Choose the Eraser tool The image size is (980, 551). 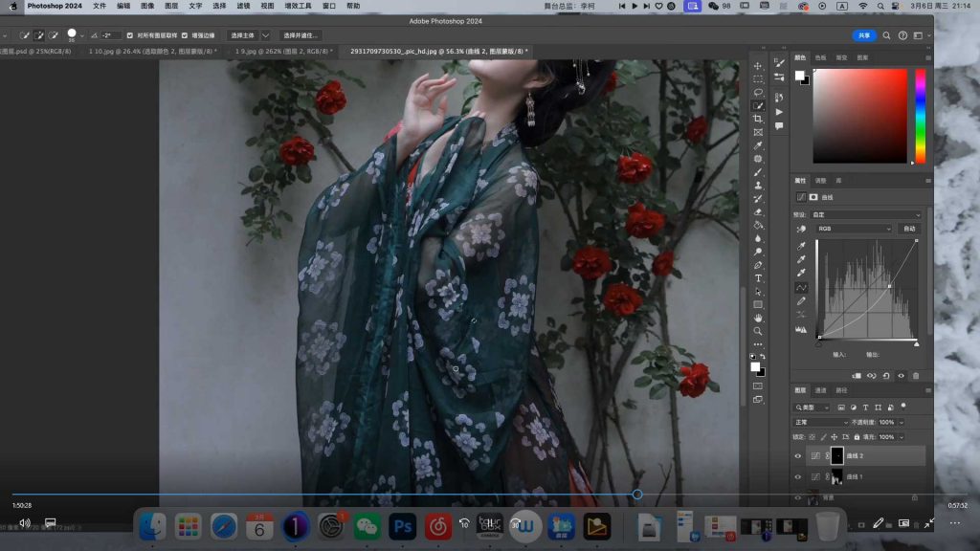click(758, 211)
